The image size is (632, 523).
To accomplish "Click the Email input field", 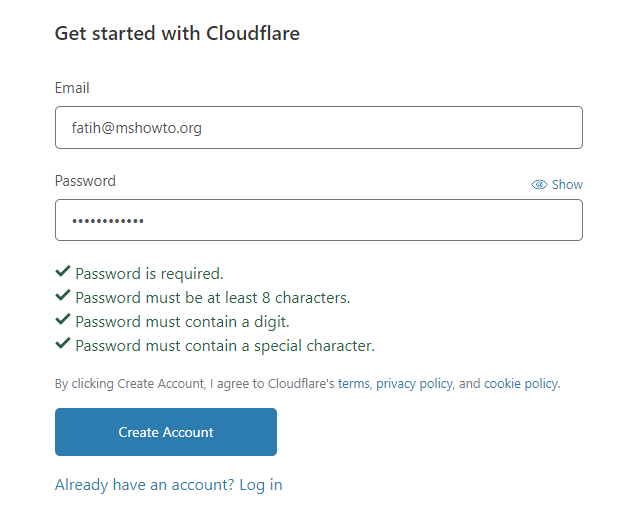I will point(318,127).
